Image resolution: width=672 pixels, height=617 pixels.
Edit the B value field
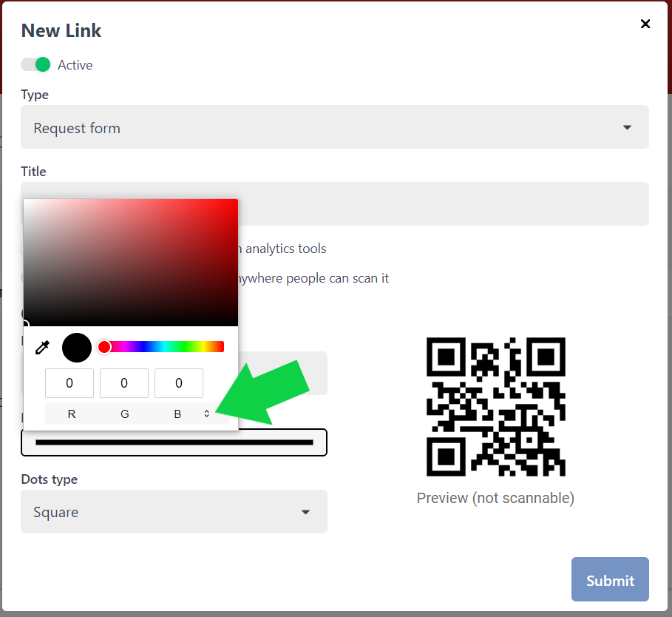click(179, 383)
